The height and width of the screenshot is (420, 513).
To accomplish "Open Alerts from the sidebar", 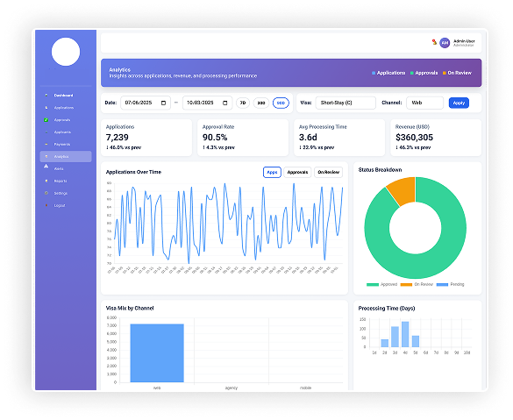I will tap(66, 168).
